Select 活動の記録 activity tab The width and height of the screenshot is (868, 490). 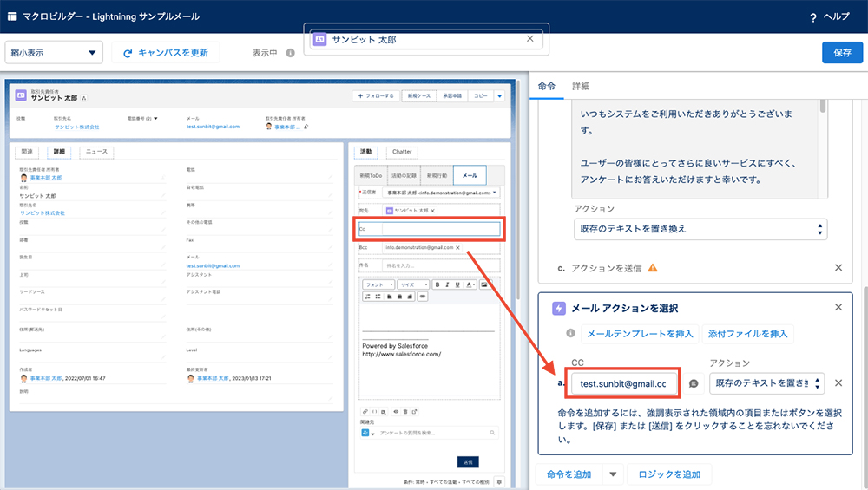coord(404,175)
